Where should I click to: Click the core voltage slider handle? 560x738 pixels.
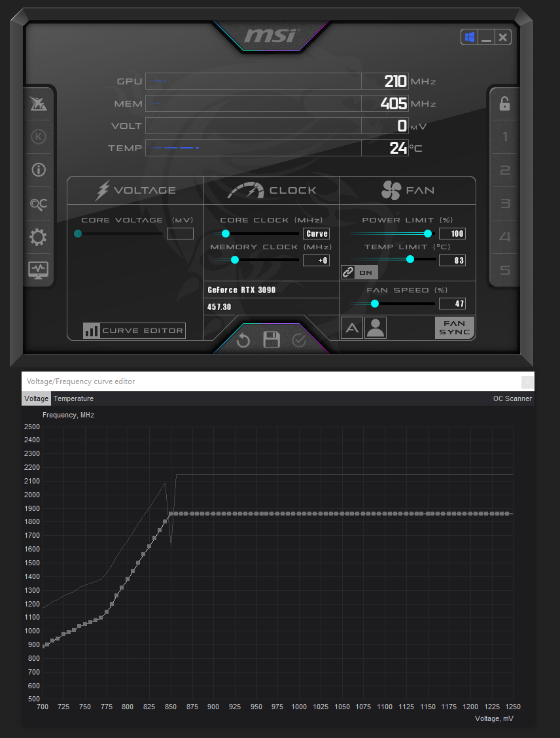pos(78,234)
